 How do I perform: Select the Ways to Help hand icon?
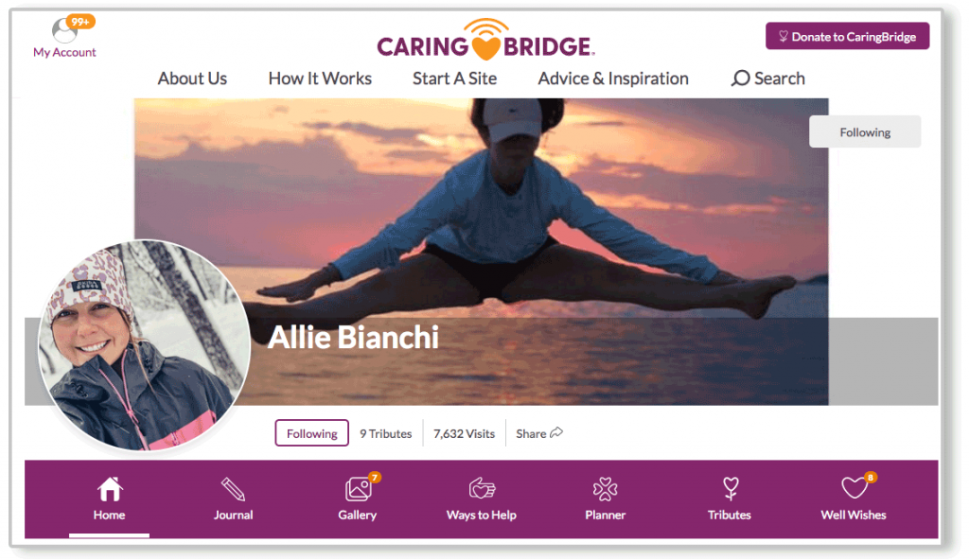pos(482,489)
